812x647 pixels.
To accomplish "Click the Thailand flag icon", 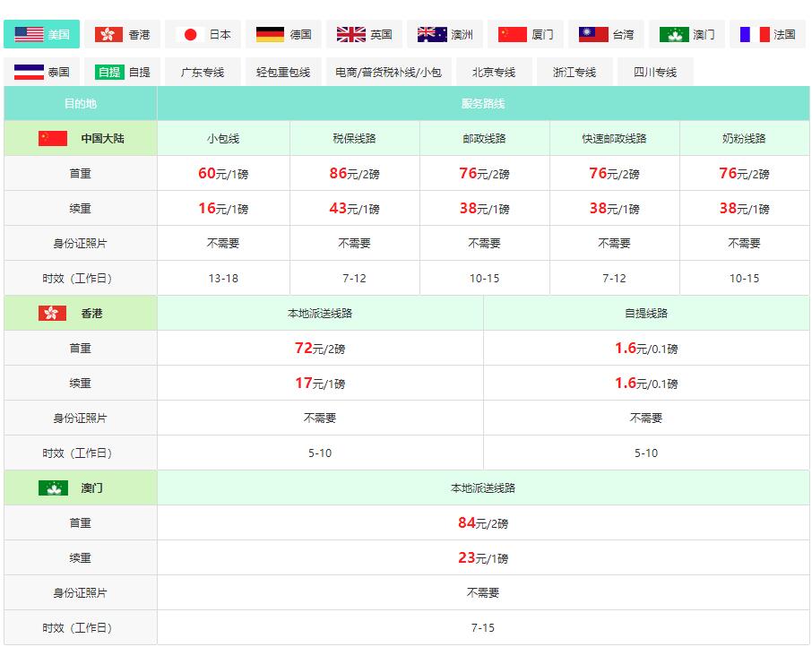I will coord(29,72).
